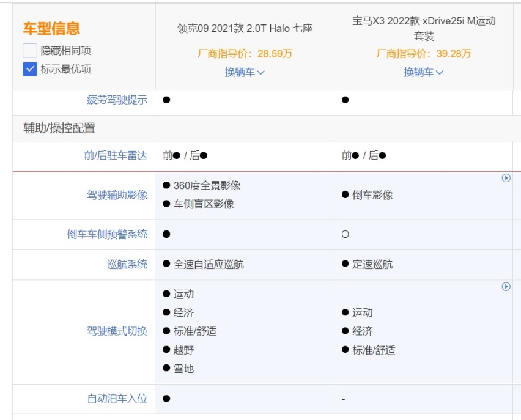Click the 辅助/操控配置 section header

point(59,128)
